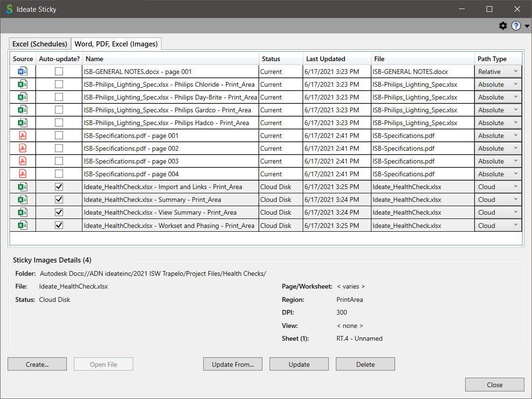Screen dimensions: 532x399
Task: Sort by the Source column header
Action: point(23,59)
